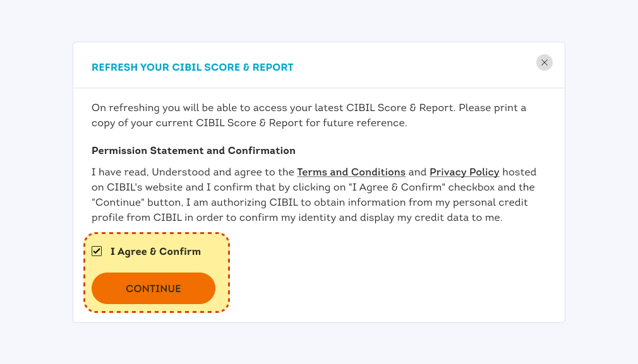Viewport: 638px width, 364px height.
Task: Click the paragraph starting with On refreshing
Action: [309, 115]
